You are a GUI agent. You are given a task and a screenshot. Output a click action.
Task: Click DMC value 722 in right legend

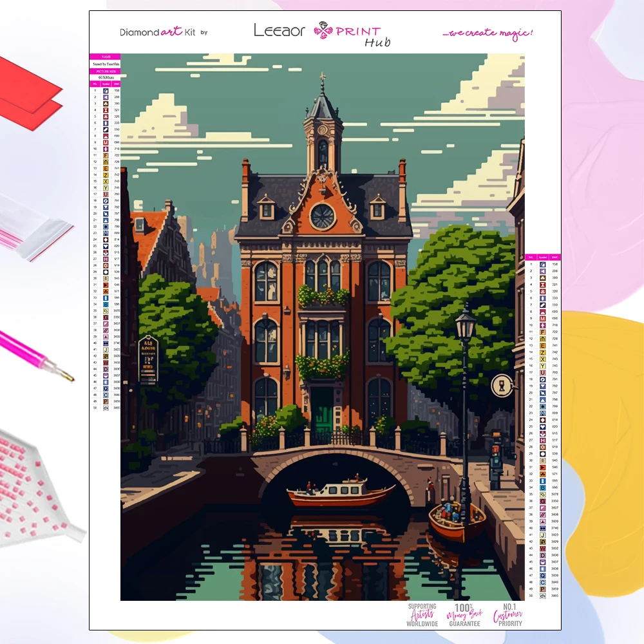(x=555, y=332)
